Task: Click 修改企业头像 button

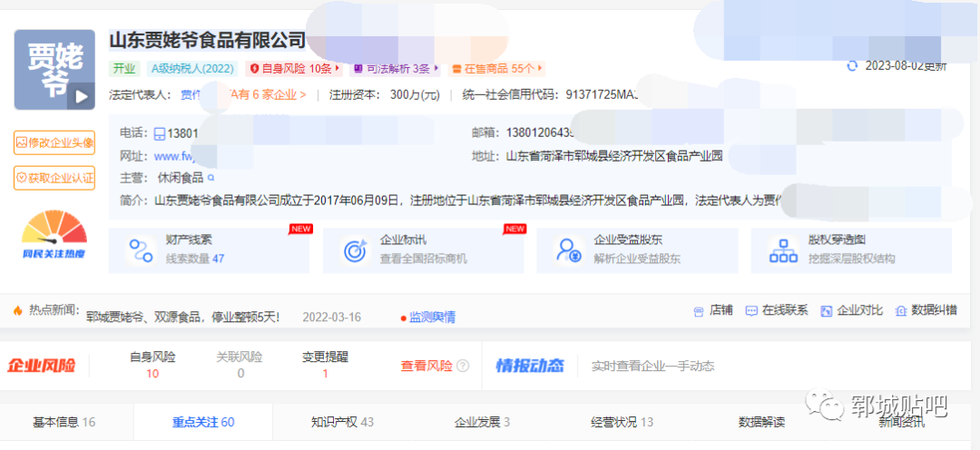Action: [54, 142]
